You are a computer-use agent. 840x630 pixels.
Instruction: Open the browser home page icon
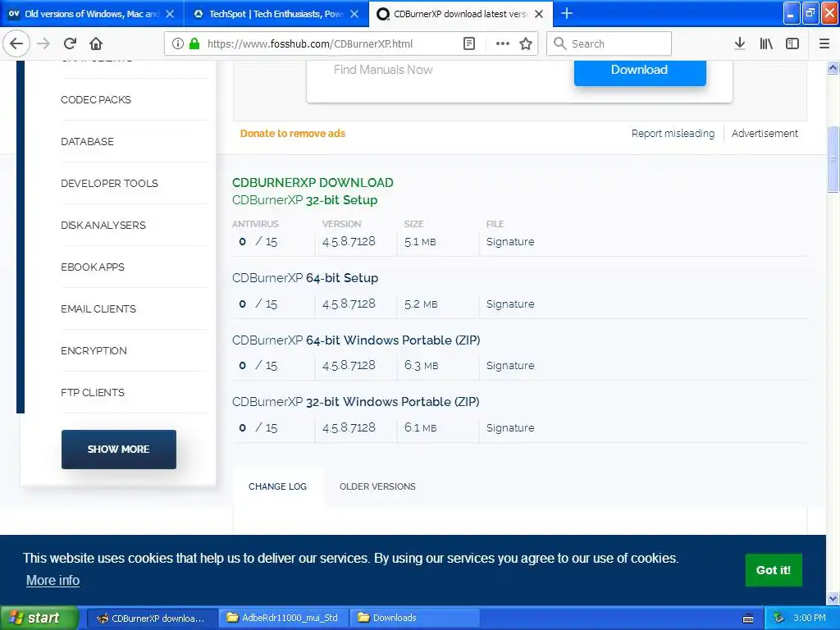96,44
